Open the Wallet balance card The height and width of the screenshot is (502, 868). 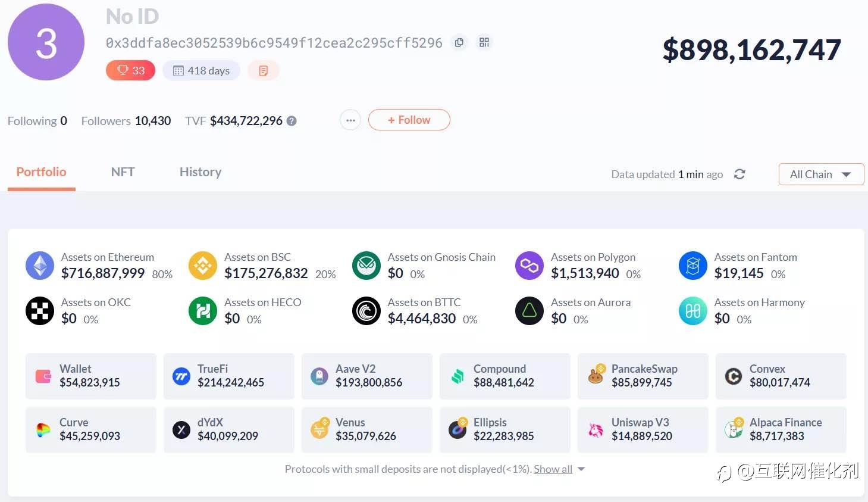click(x=90, y=376)
